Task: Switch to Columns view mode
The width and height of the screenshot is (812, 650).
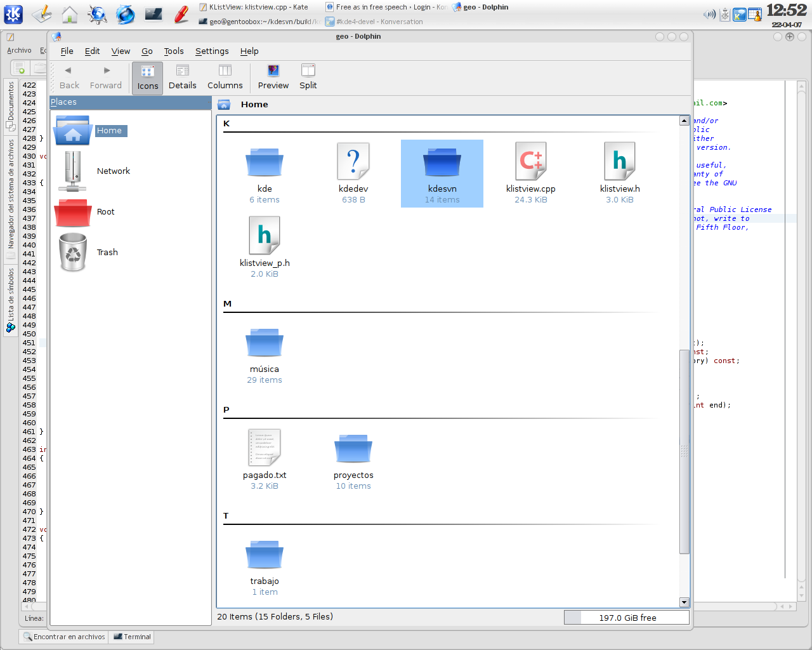Action: point(225,78)
